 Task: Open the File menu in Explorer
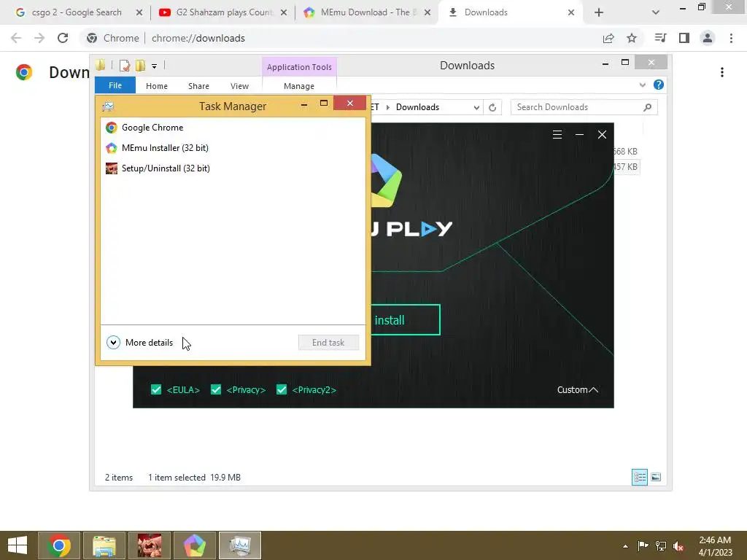coord(115,85)
